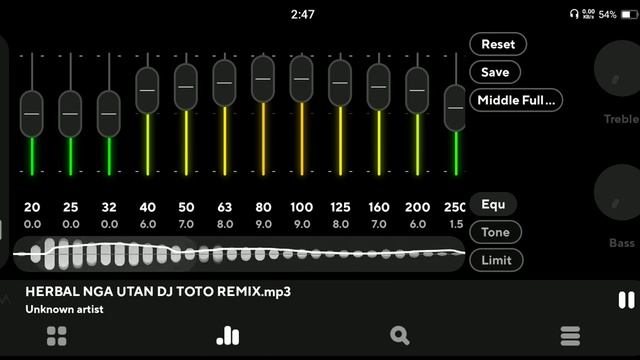Click the Reset button
The image size is (640, 360).
(498, 44)
